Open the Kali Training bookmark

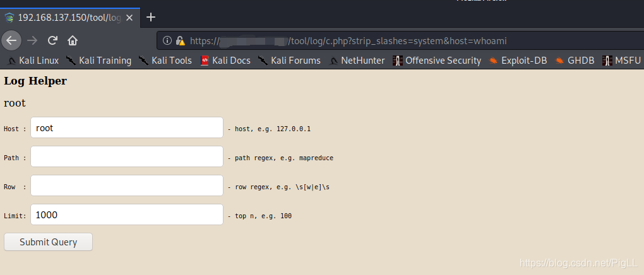[98, 61]
